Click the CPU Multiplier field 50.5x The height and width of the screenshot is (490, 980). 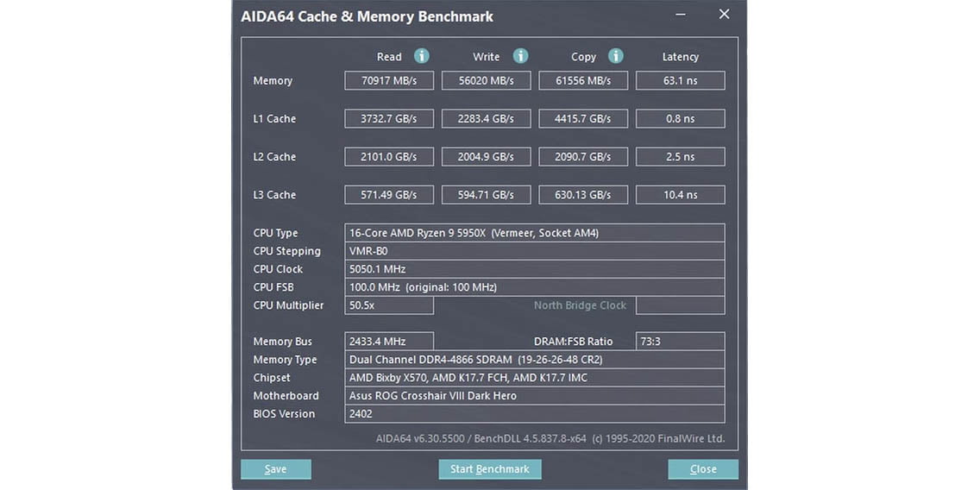click(389, 305)
